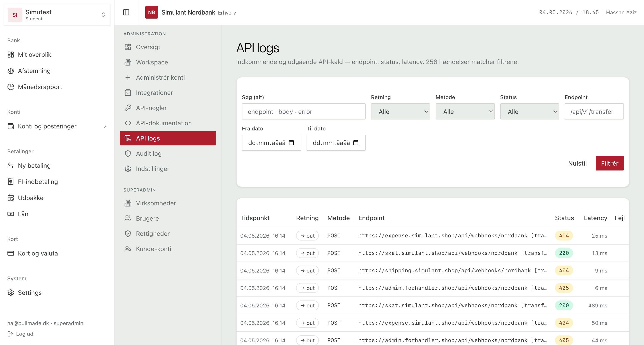Click the Mit overblik dashboard icon

[x=11, y=55]
